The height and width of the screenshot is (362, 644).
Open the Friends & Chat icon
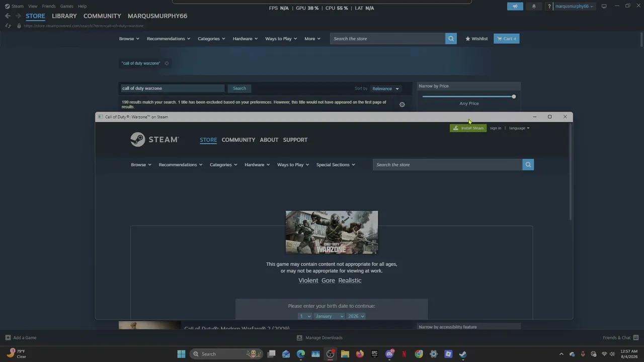[636, 338]
